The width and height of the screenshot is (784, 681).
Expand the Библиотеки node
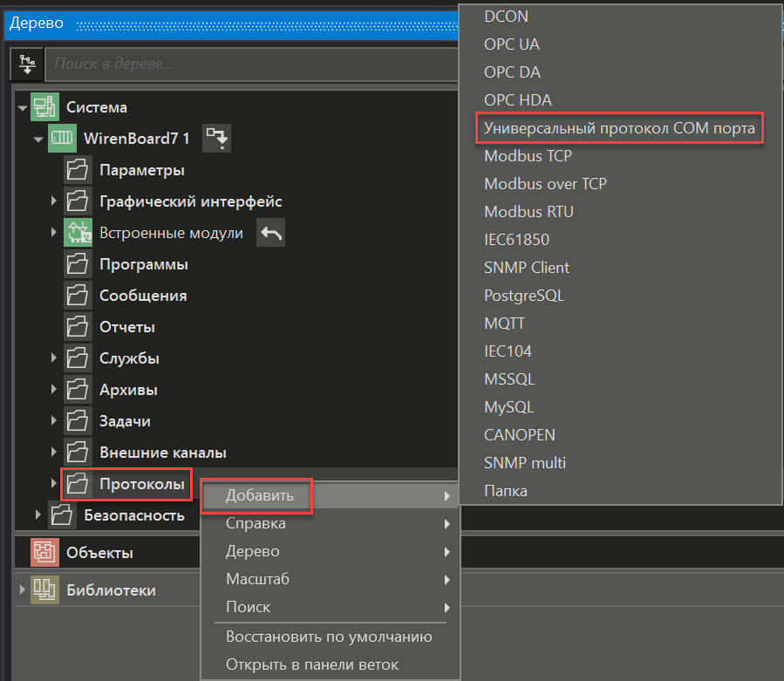point(22,590)
